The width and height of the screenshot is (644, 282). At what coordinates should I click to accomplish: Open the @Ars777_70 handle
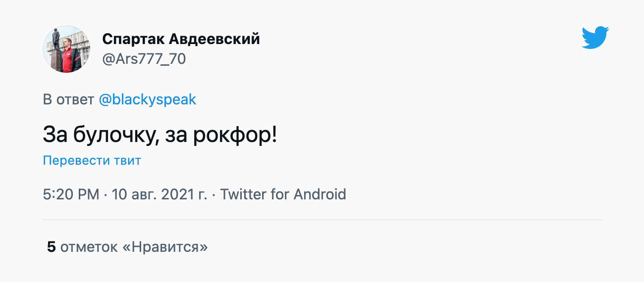(x=144, y=59)
